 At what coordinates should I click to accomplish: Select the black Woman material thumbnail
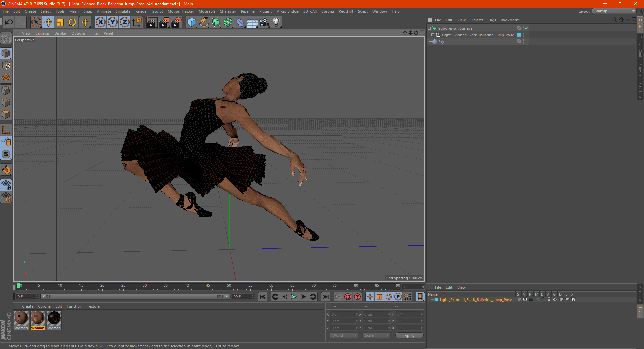click(54, 318)
